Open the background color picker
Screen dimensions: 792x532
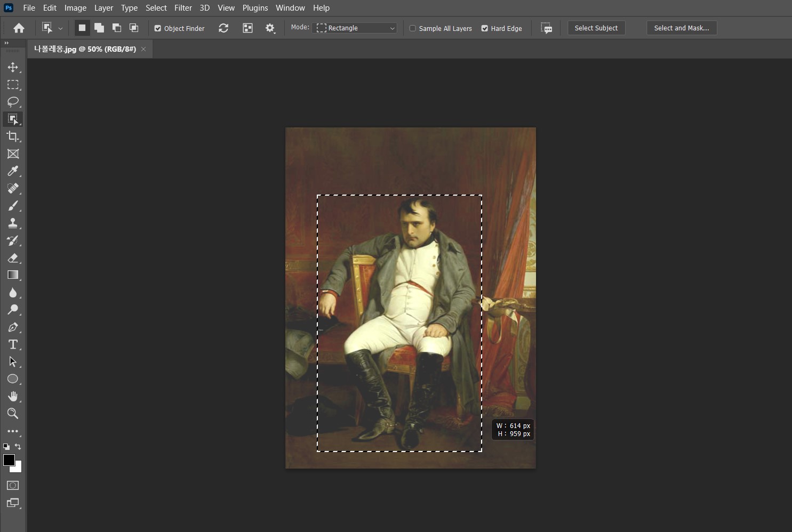[x=18, y=469]
